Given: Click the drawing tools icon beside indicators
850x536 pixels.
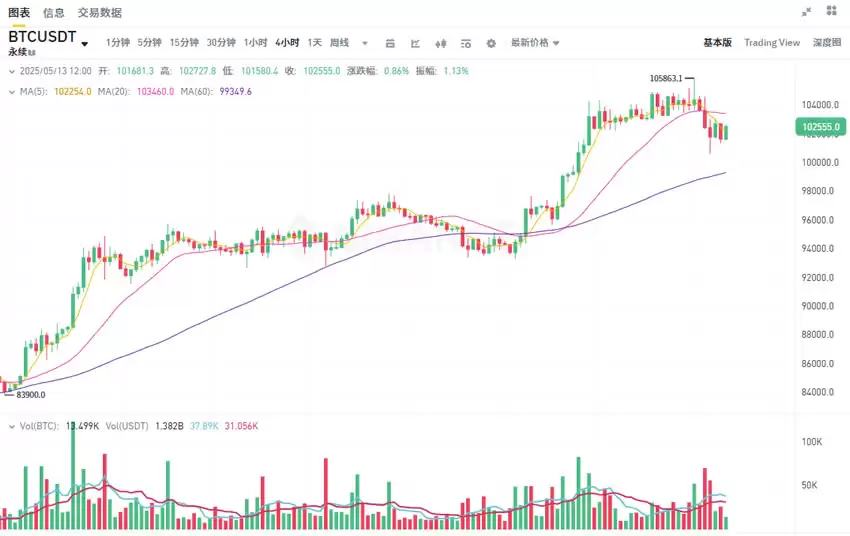Looking at the screenshot, I should [x=415, y=43].
